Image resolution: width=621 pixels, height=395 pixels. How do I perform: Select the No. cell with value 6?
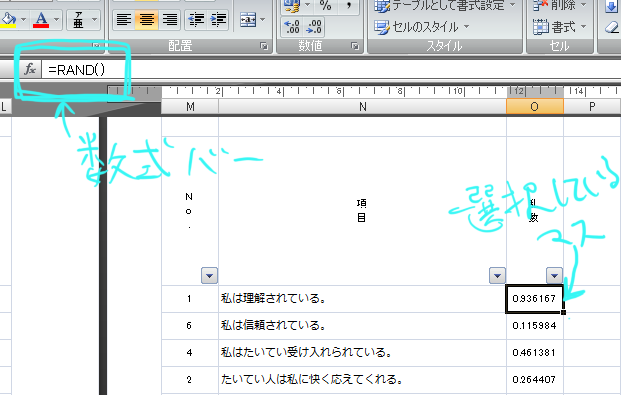click(190, 326)
